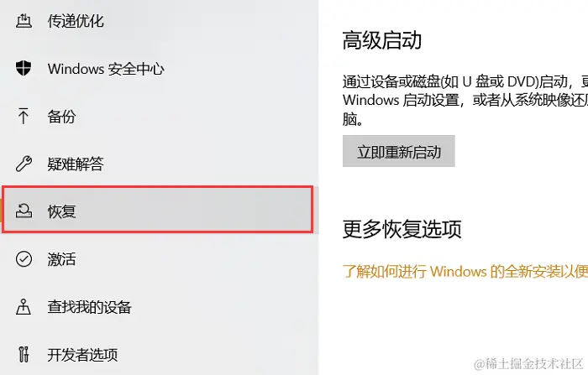The height and width of the screenshot is (375, 588).
Task: Click the 高级启动 heading
Action: coord(381,40)
